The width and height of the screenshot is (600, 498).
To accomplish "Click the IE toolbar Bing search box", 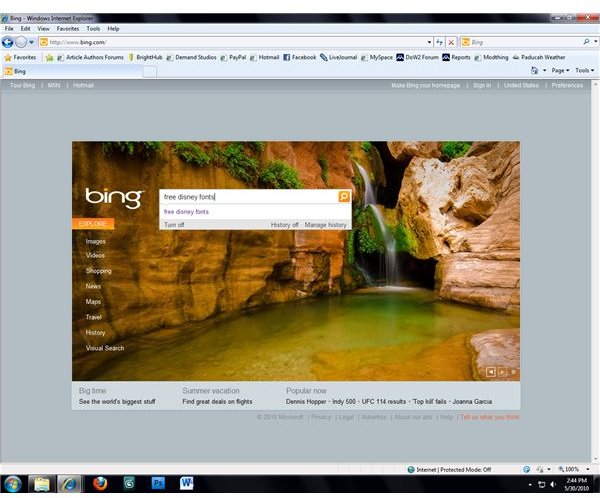I will coord(524,42).
